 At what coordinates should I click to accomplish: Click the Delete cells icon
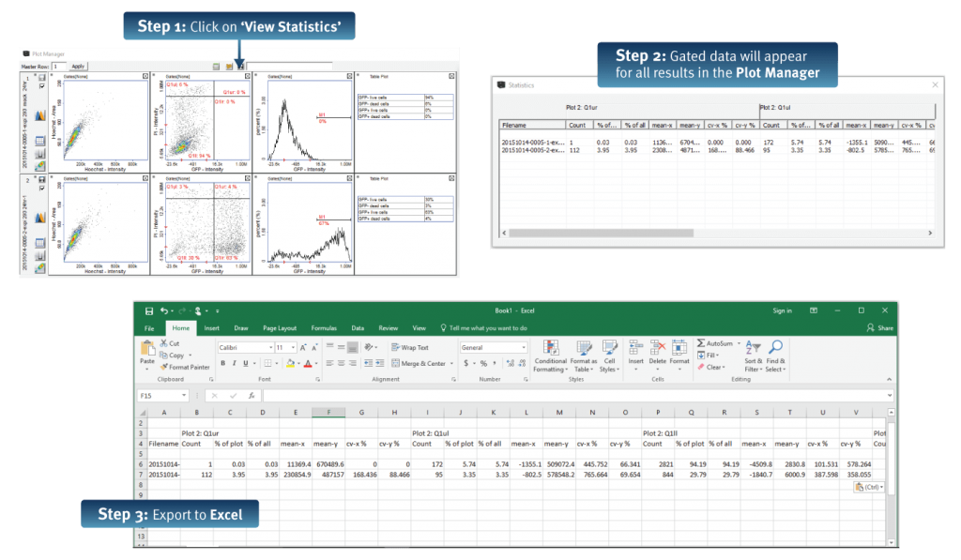(x=658, y=349)
